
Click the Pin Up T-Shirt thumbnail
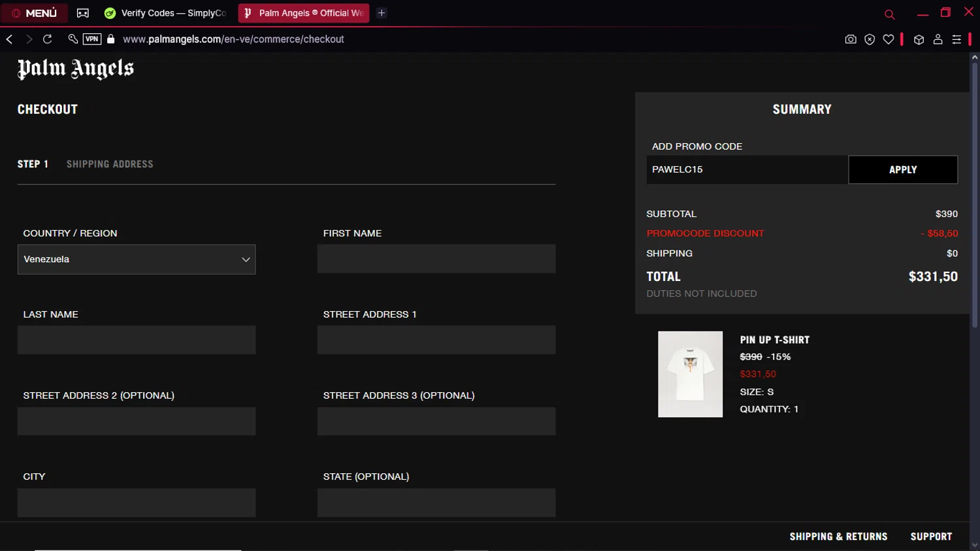(x=690, y=374)
